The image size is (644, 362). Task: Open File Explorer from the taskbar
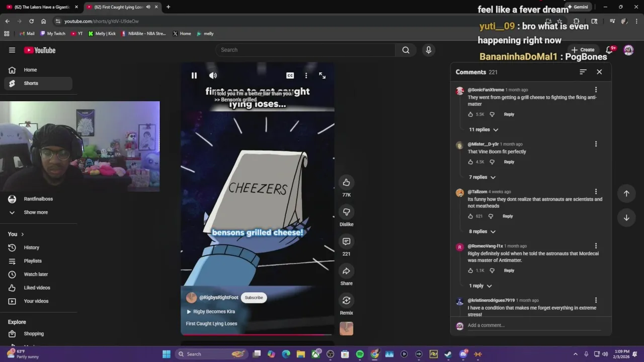click(x=301, y=354)
